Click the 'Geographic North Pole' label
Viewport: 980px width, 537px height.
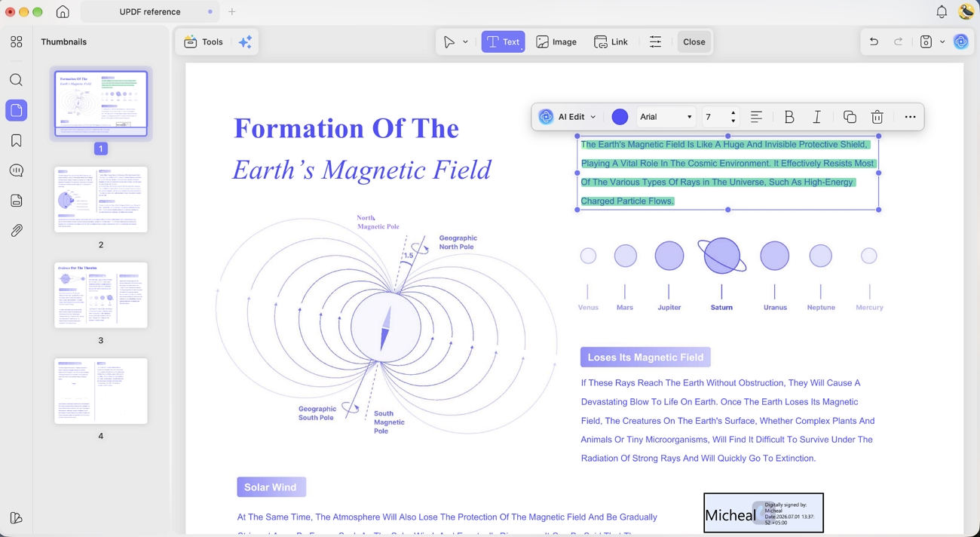[x=458, y=242]
